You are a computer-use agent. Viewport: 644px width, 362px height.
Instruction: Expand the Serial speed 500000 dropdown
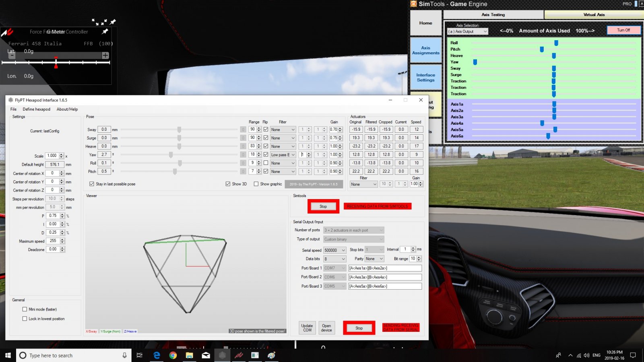[334, 250]
